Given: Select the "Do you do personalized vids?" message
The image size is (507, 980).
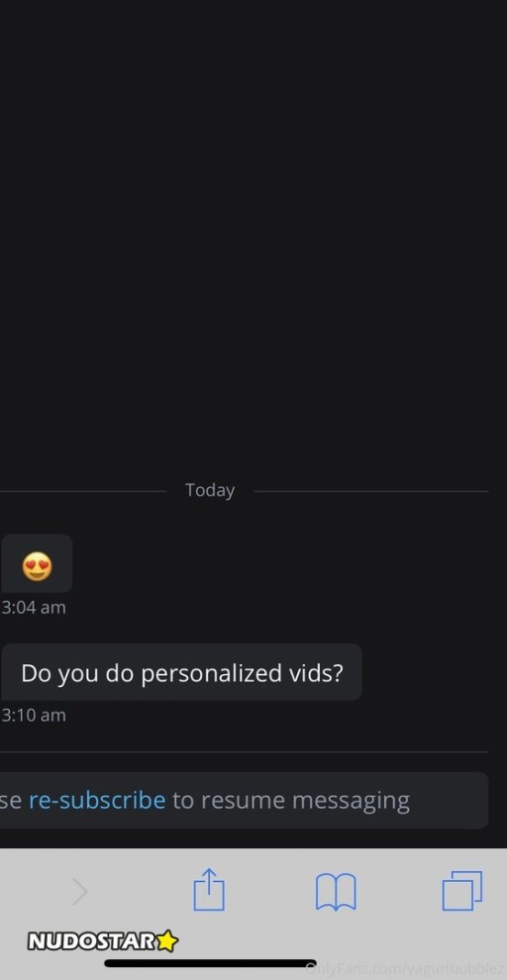Looking at the screenshot, I should (181, 672).
